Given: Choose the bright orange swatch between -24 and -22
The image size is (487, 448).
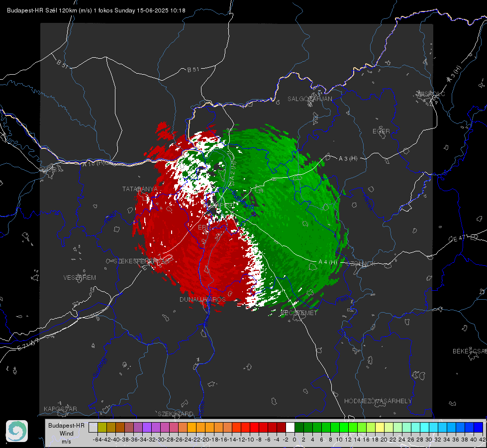Looking at the screenshot, I should coord(192,427).
